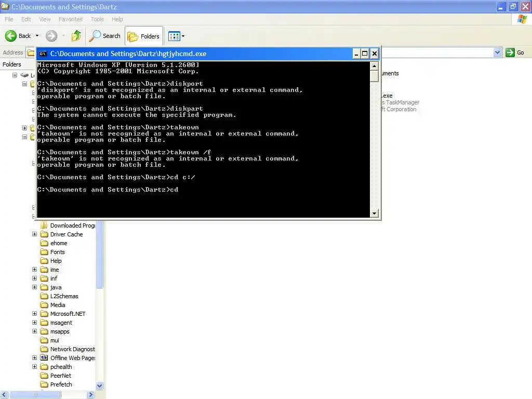The width and height of the screenshot is (532, 399).
Task: Expand the Driver Cache folder
Action: pyautogui.click(x=35, y=234)
